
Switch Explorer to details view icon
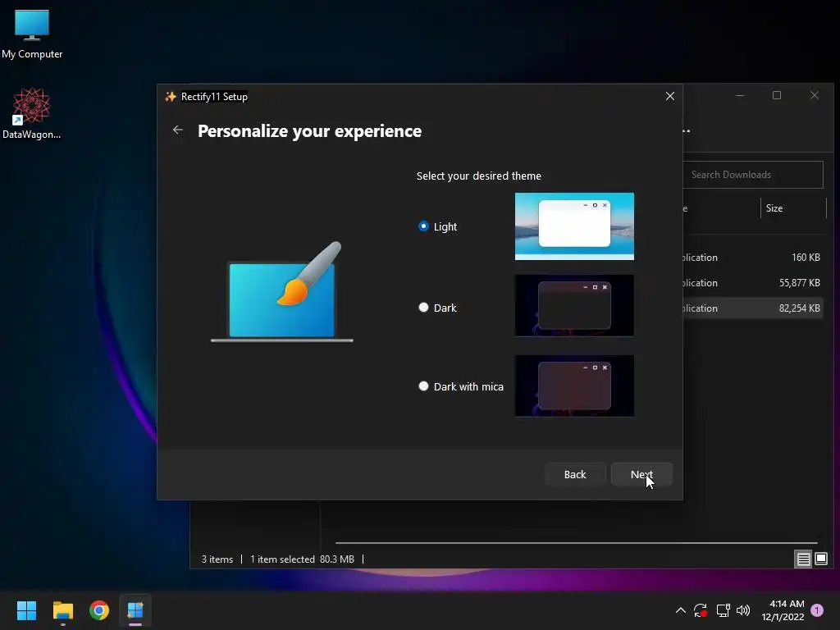[x=803, y=559]
